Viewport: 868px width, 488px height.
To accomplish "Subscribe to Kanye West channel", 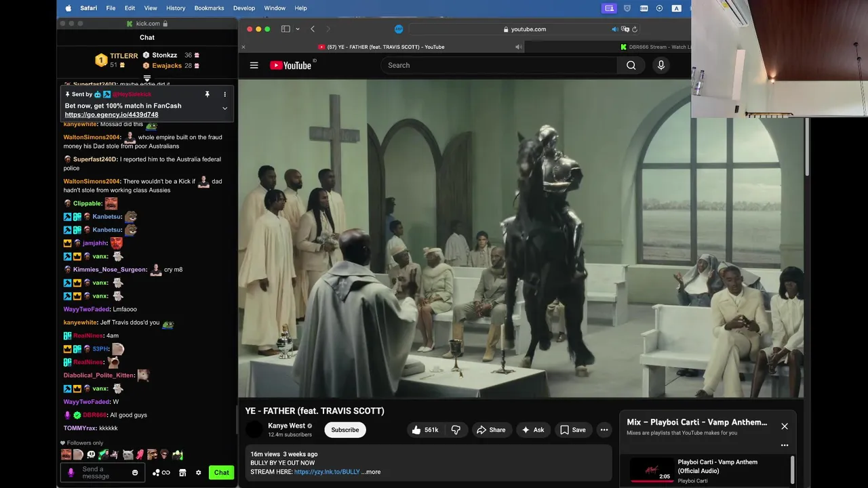I will (345, 430).
